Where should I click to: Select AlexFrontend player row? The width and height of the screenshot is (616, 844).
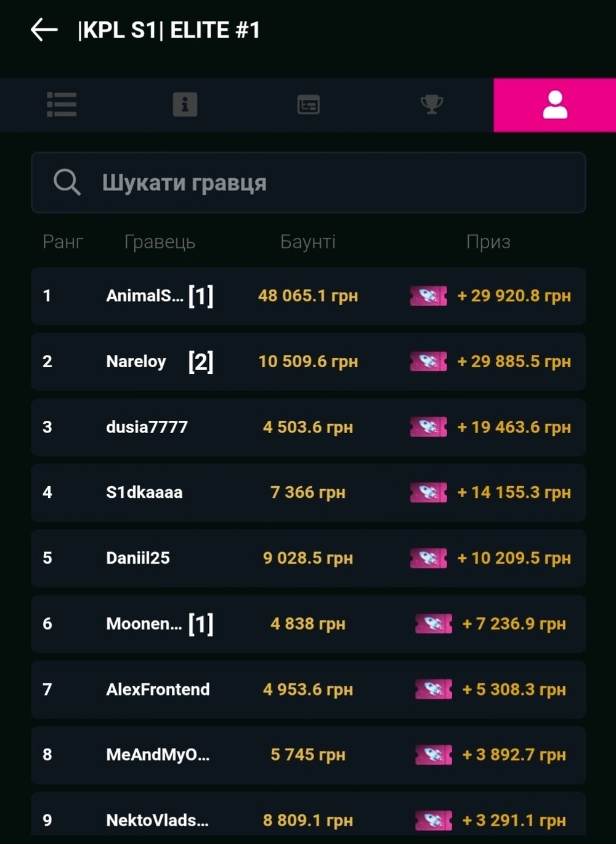pos(158,689)
